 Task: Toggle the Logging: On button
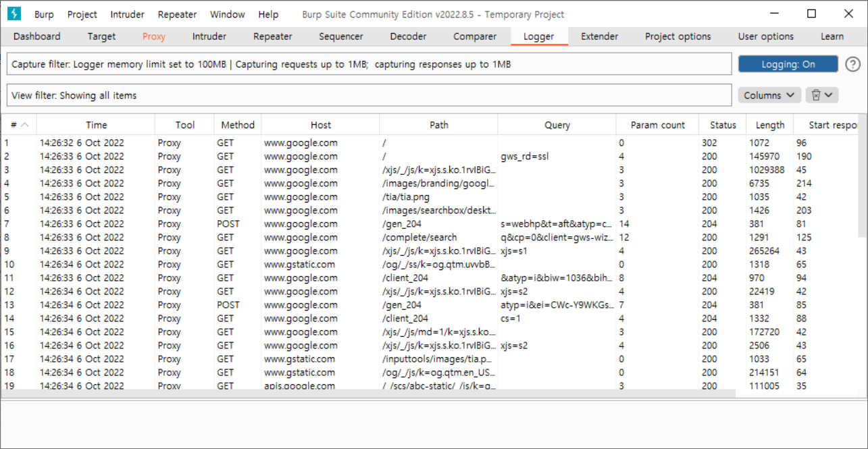[788, 64]
